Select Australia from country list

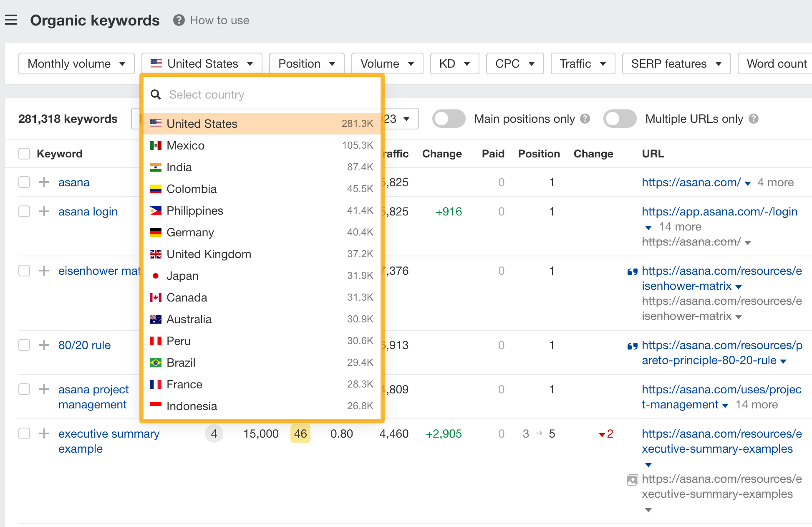click(262, 319)
